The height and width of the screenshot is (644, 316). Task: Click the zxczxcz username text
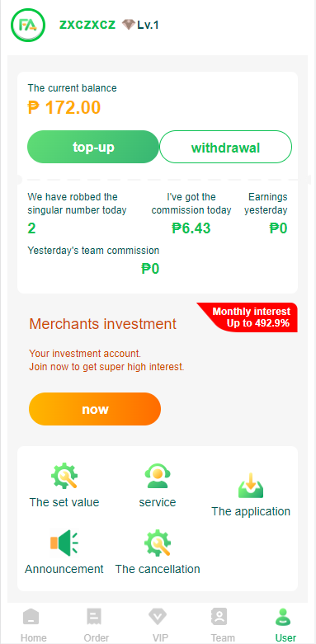coord(87,25)
